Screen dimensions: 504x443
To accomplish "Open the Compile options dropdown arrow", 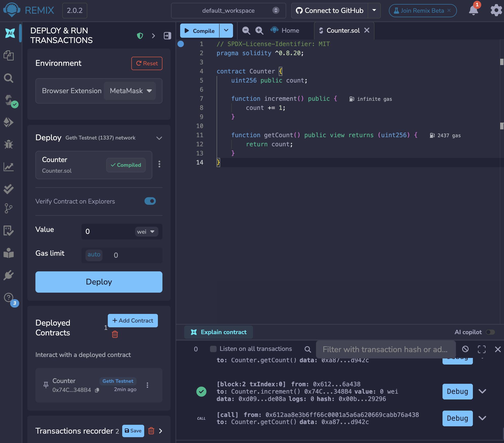I will (x=226, y=31).
